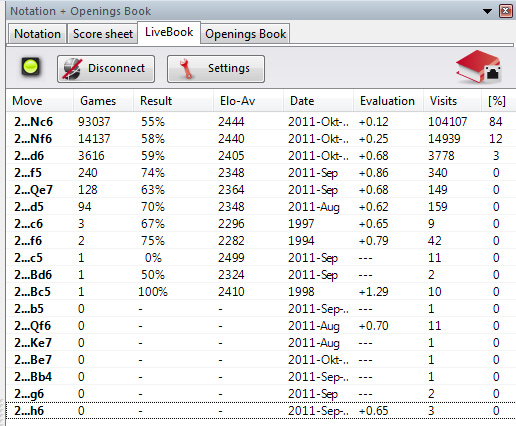Click the +1.29 evaluation value
This screenshot has width=516, height=426.
click(373, 292)
